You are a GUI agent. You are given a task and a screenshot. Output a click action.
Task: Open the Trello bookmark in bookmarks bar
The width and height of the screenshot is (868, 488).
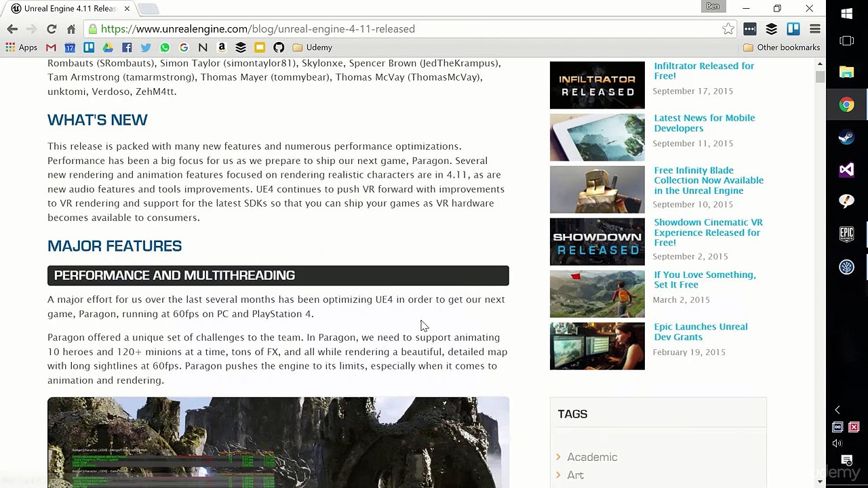pos(89,47)
